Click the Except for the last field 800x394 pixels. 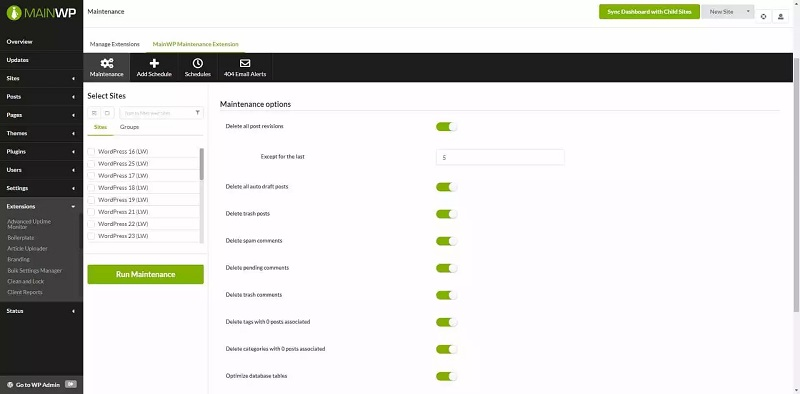point(500,157)
